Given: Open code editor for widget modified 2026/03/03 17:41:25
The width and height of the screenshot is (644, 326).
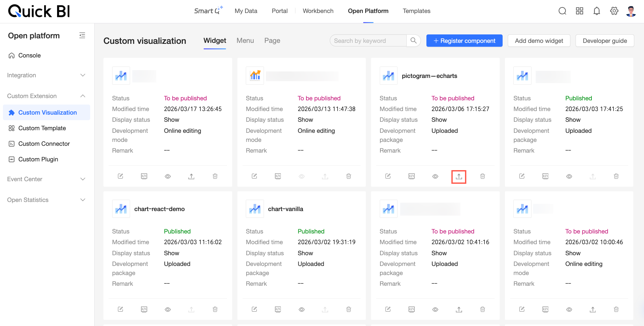Looking at the screenshot, I should click(x=545, y=176).
